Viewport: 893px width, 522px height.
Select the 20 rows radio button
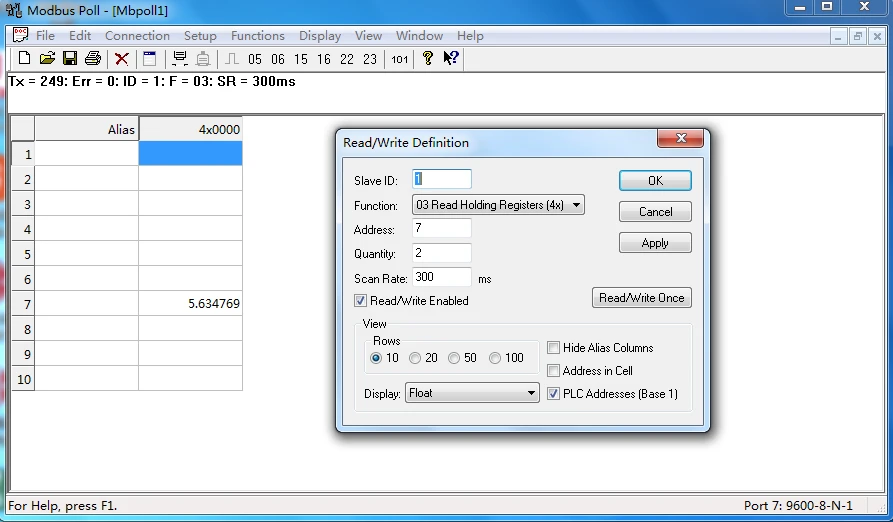[415, 358]
